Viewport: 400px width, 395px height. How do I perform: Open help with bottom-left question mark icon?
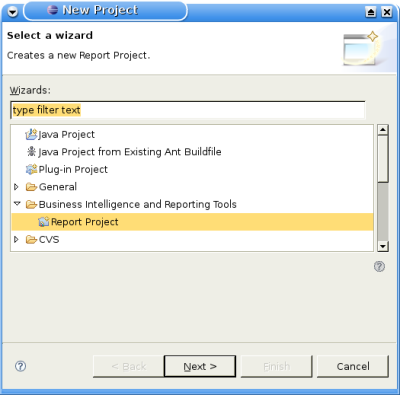click(20, 366)
